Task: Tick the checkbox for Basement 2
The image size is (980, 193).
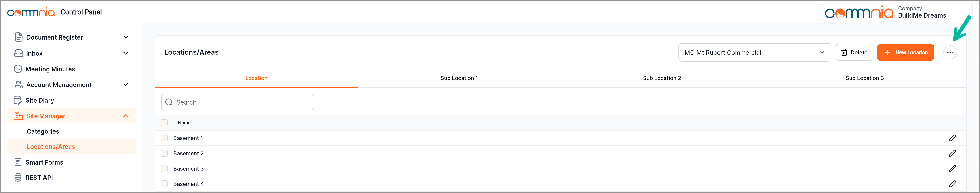Action: coord(164,153)
